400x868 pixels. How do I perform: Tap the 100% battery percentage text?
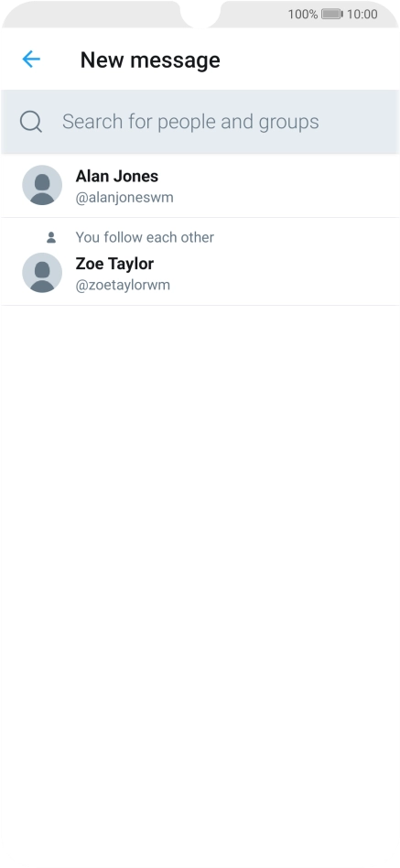point(303,14)
